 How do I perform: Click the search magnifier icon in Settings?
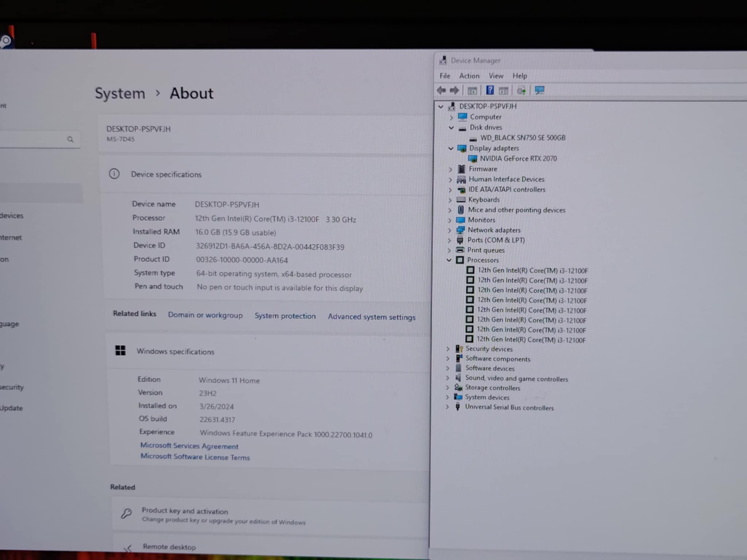pyautogui.click(x=70, y=139)
